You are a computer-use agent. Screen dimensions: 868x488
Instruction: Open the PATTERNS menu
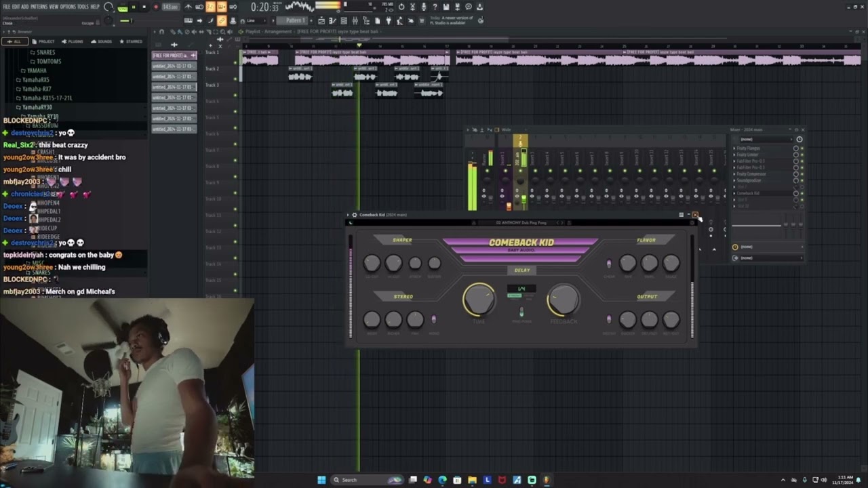click(39, 7)
